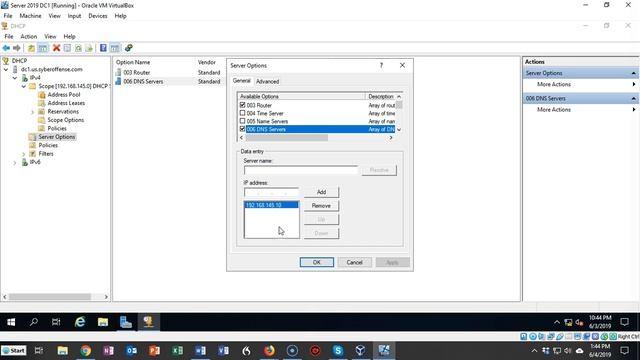Open the DHCP File menu
This screenshot has width=640, height=360.
[9, 36]
